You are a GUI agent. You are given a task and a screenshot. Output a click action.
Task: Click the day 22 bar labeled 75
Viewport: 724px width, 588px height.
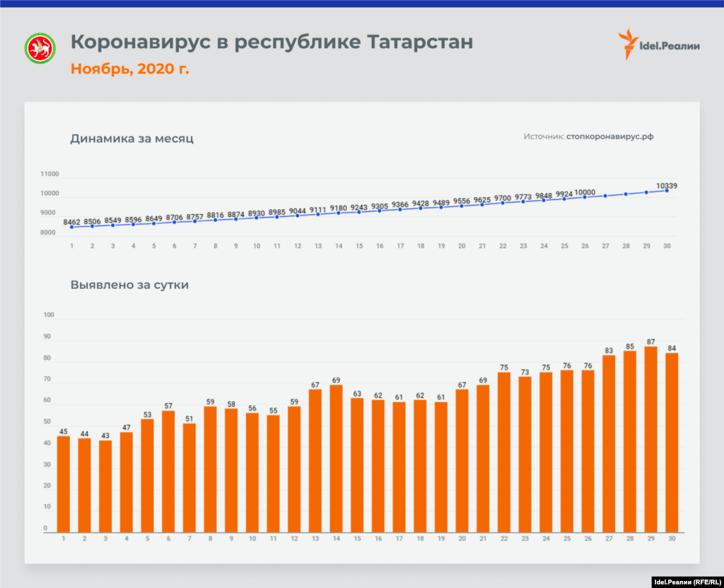[x=504, y=452]
